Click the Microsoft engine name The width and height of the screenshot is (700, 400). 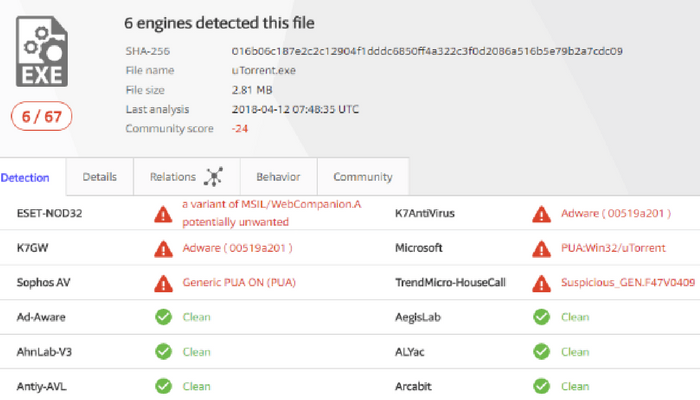click(418, 248)
